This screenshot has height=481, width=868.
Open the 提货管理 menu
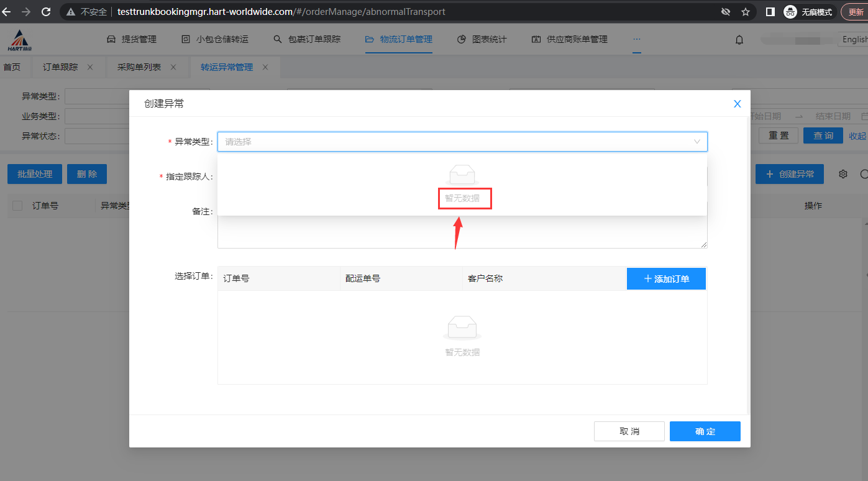132,40
